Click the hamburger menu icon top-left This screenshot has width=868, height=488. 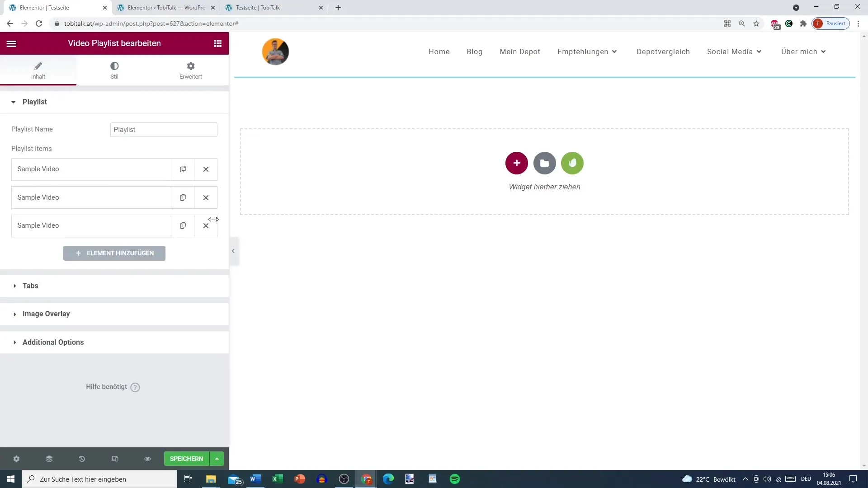(x=11, y=43)
